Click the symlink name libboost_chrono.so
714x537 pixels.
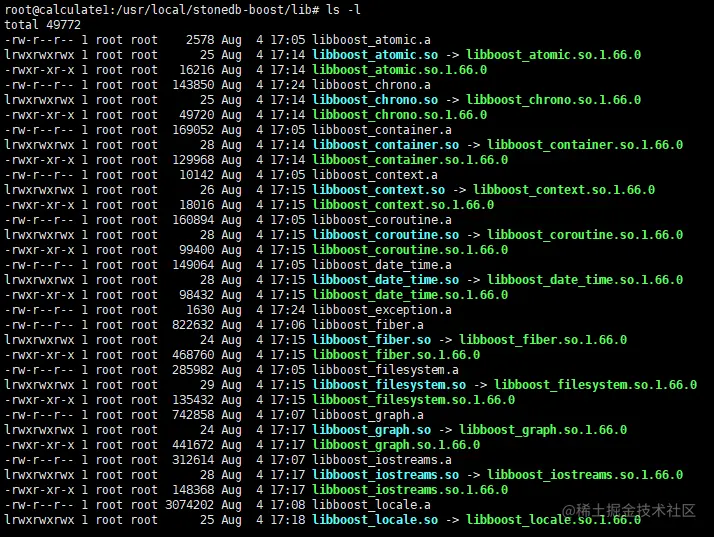point(375,100)
